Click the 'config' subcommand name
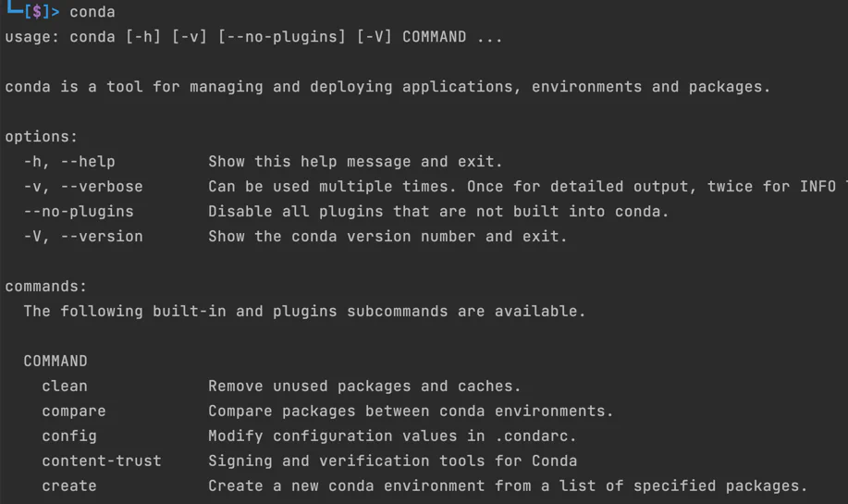 (69, 436)
